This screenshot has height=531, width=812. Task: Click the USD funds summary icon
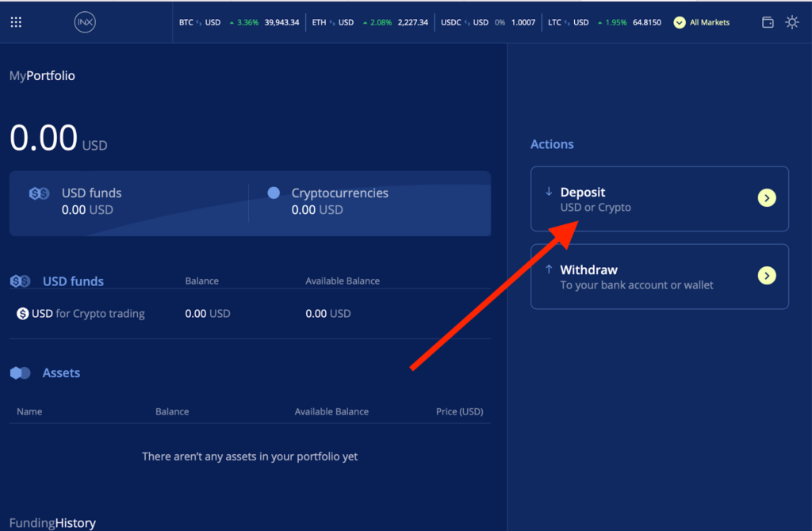coord(39,193)
